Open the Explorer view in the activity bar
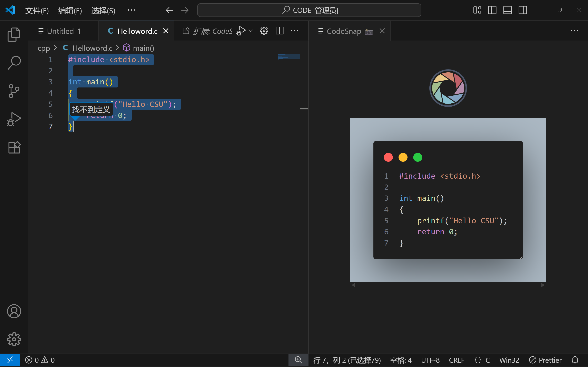This screenshot has height=367, width=588. [x=14, y=34]
